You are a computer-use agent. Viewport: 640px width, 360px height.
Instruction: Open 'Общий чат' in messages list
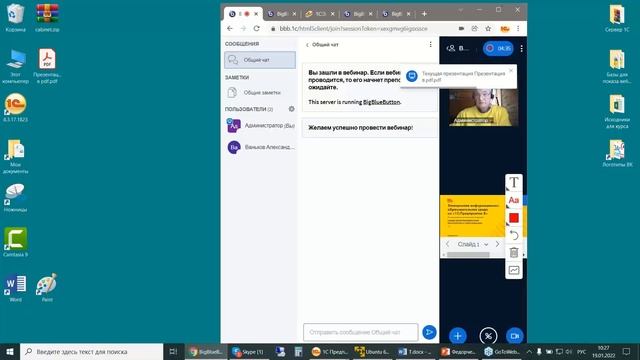coord(260,60)
